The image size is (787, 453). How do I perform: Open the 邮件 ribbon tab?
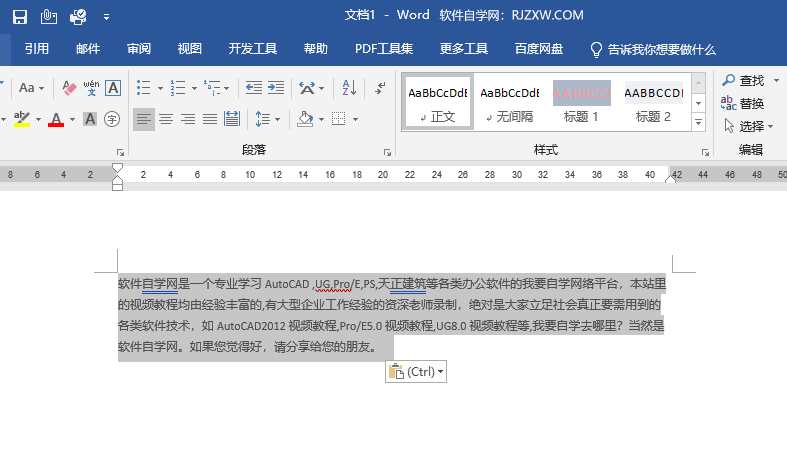(88, 49)
